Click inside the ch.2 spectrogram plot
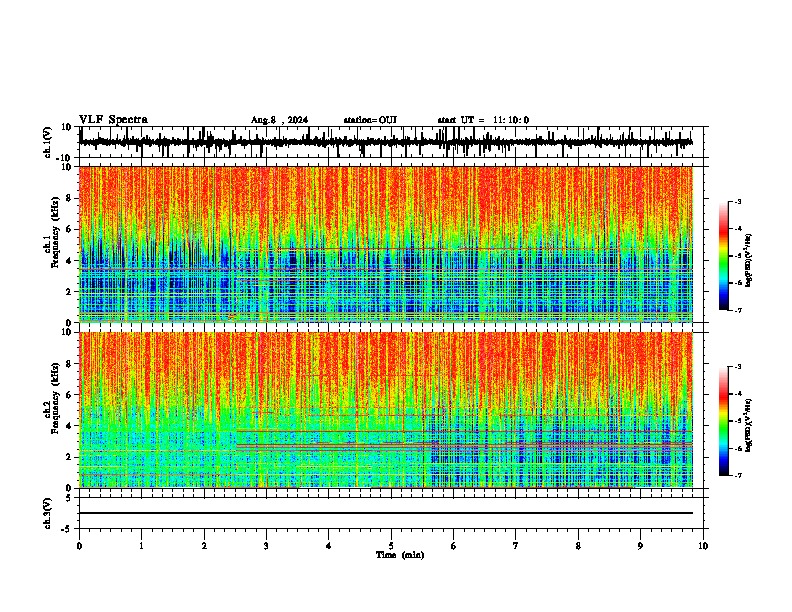The width and height of the screenshot is (792, 612). 386,410
